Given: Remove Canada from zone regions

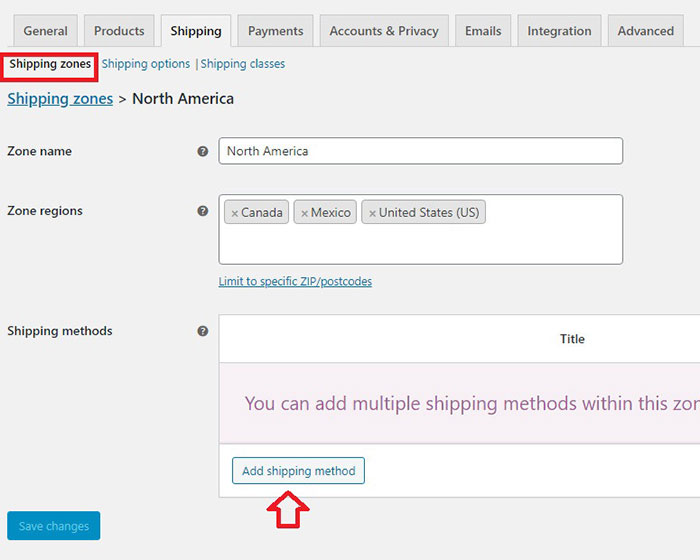Looking at the screenshot, I should tap(235, 213).
